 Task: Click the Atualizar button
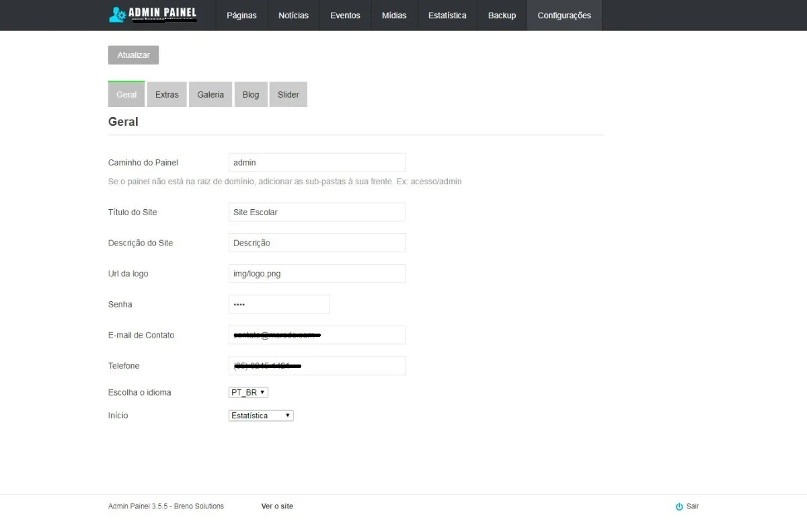(x=133, y=55)
